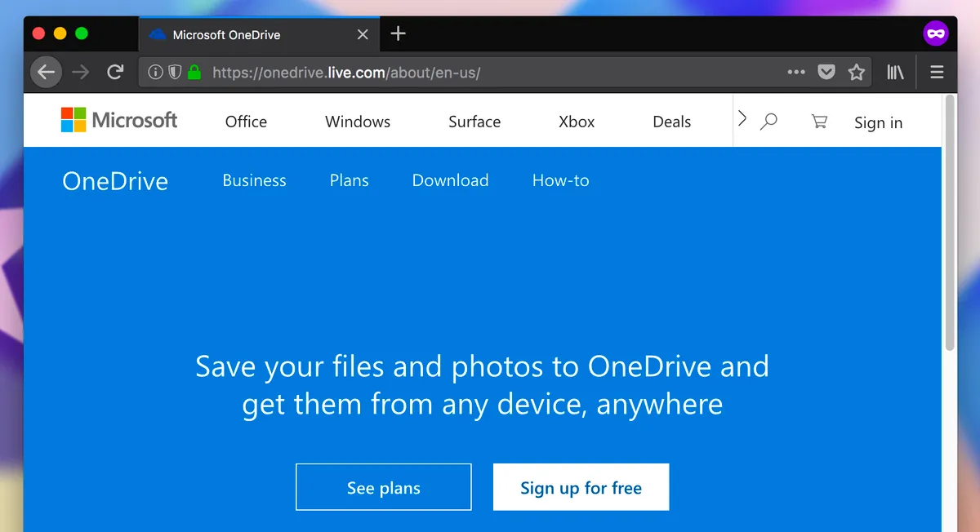
Task: Open the How-to link
Action: 560,180
